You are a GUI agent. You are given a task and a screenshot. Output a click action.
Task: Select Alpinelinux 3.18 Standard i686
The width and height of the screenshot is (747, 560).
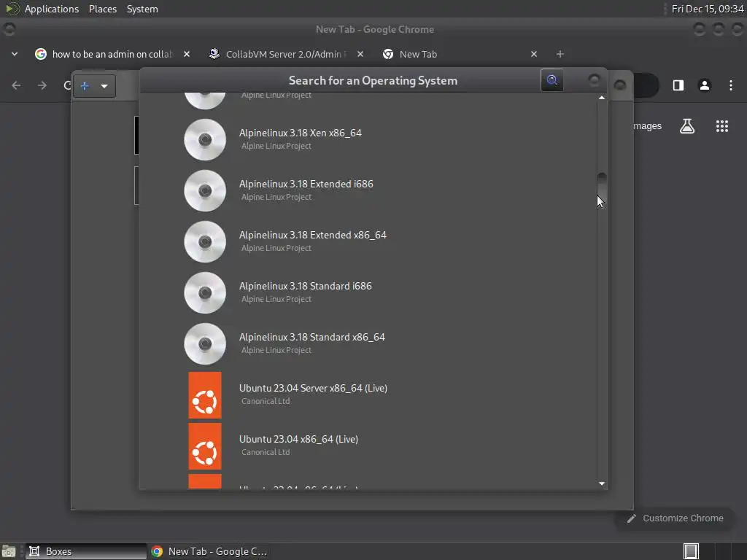pyautogui.click(x=368, y=292)
